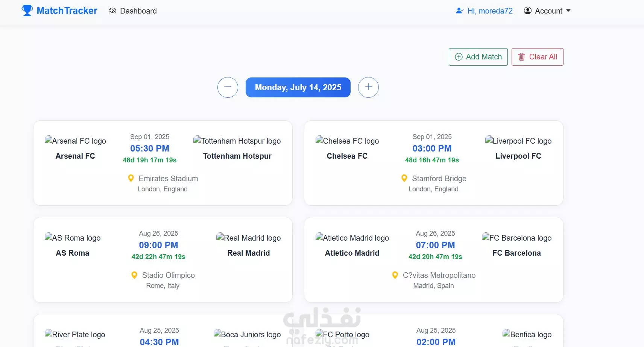The height and width of the screenshot is (347, 644).
Task: Click the C?vitas Metropolitano venue name
Action: 439,275
